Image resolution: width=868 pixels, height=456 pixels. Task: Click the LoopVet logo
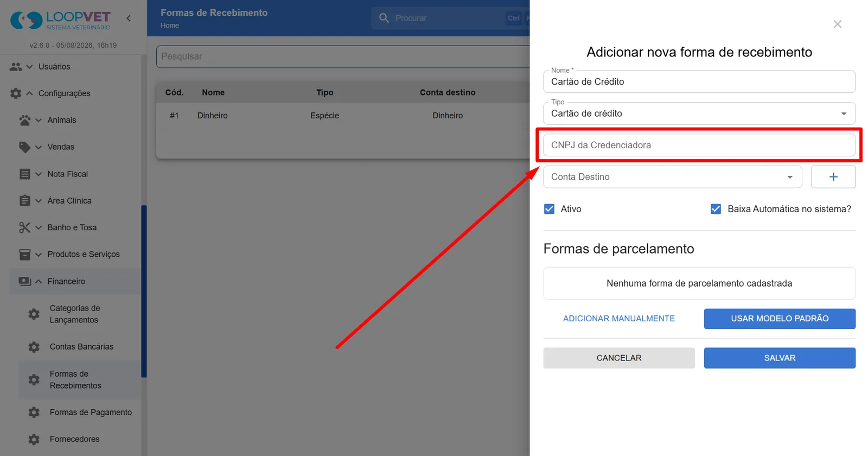pos(60,20)
